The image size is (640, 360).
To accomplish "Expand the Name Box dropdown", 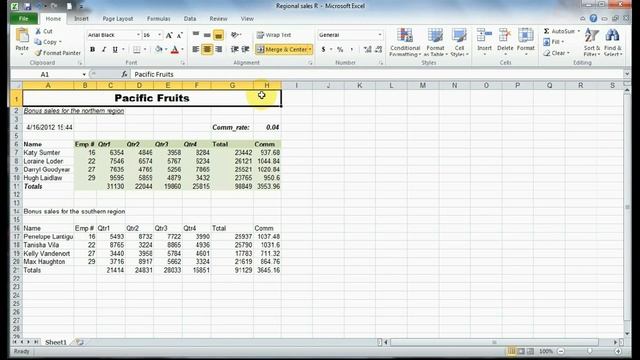I will point(84,74).
